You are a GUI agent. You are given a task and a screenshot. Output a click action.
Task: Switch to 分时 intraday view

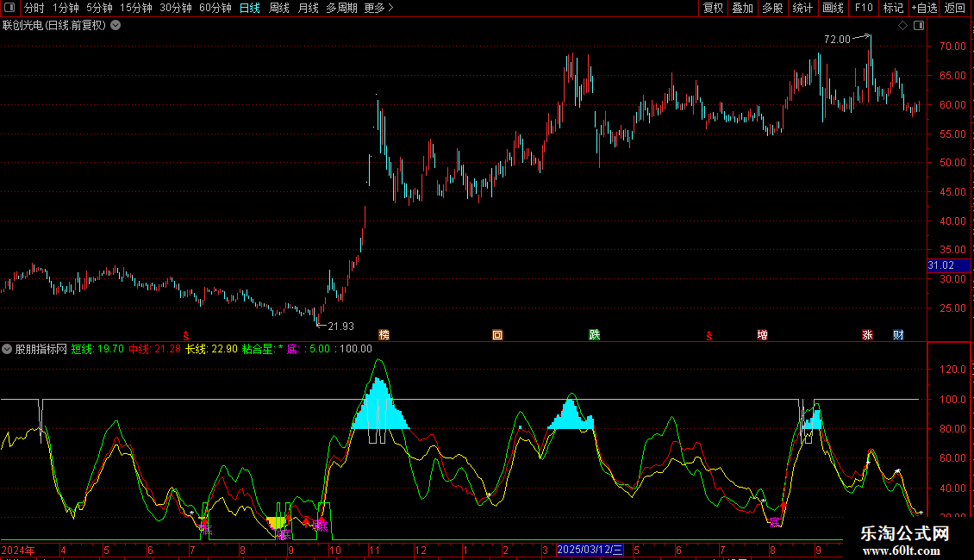34,8
